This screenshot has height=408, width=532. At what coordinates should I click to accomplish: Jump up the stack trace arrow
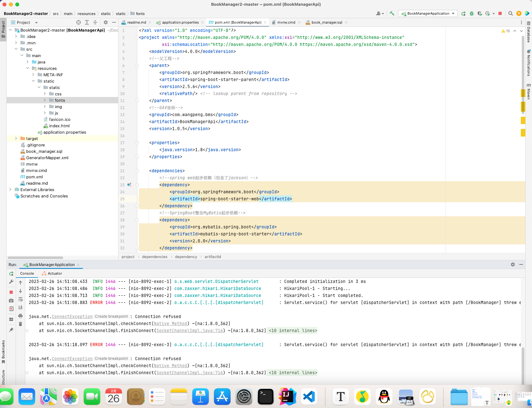click(x=20, y=283)
